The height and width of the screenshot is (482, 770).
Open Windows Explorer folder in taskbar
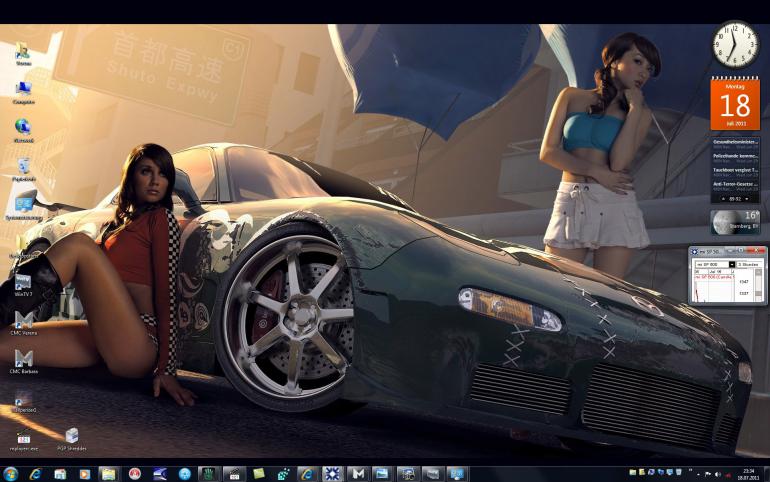click(x=108, y=473)
